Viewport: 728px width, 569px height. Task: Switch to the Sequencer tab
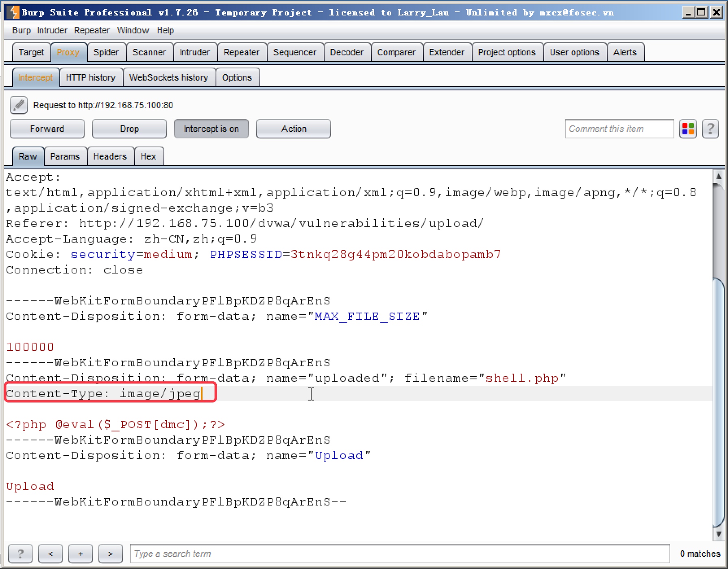pyautogui.click(x=295, y=53)
